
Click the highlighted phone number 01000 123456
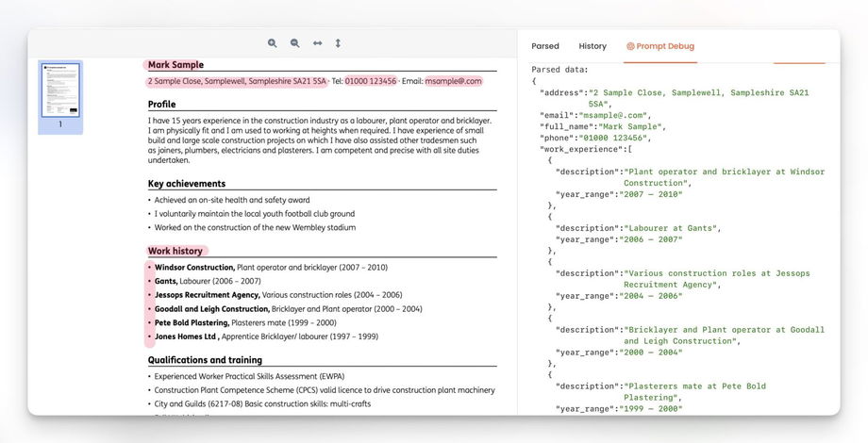pos(370,81)
